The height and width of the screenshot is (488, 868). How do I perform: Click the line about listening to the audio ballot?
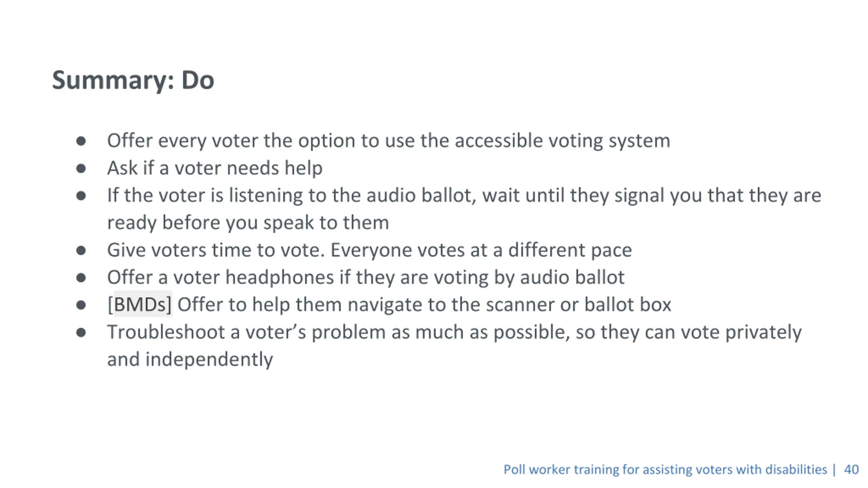[x=464, y=196]
